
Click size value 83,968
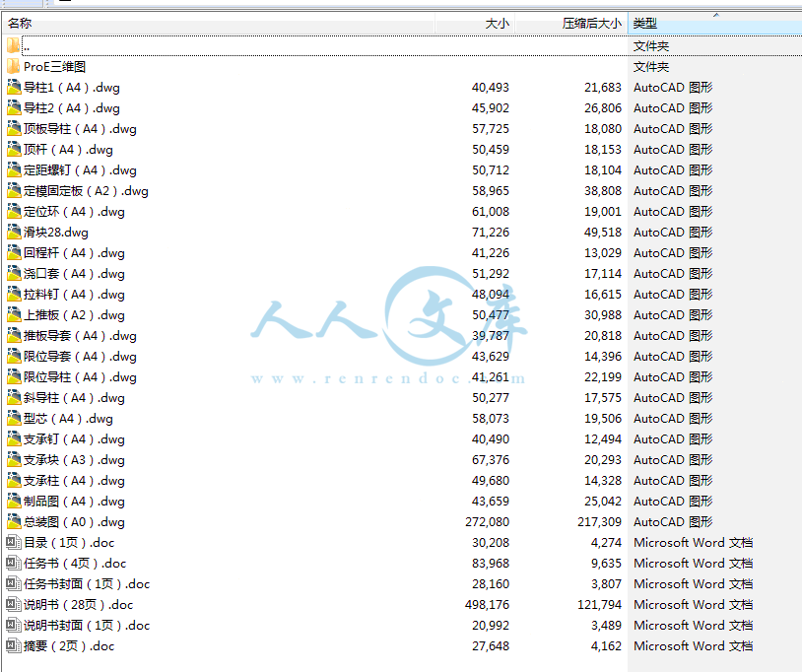tap(491, 564)
